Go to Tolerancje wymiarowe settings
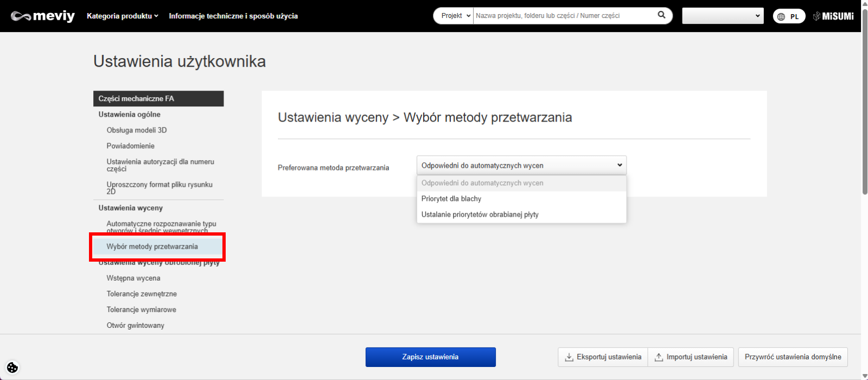This screenshot has width=868, height=380. (x=141, y=309)
